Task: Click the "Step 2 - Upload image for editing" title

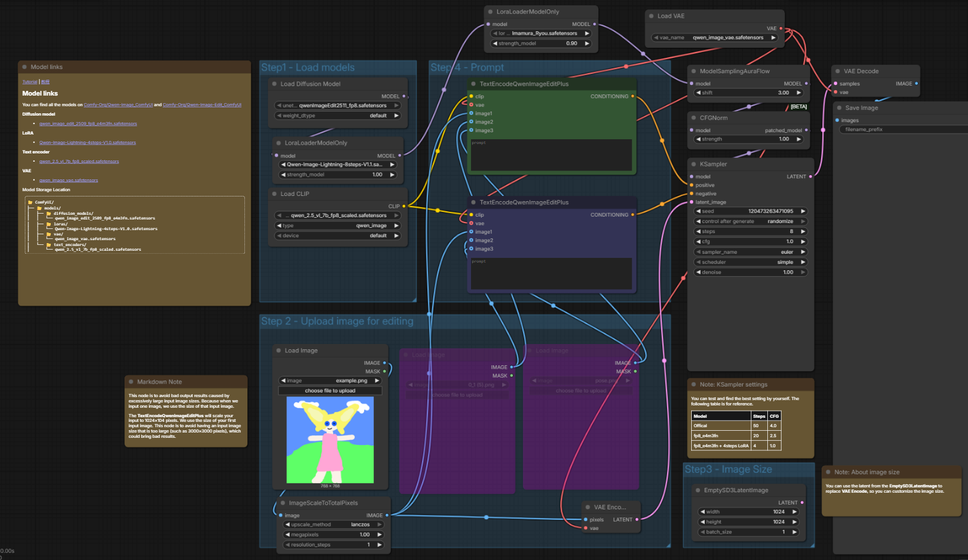Action: pos(337,321)
